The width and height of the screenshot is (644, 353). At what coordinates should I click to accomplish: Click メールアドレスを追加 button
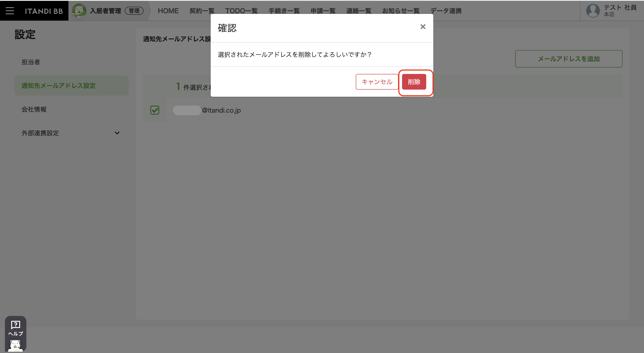point(568,59)
